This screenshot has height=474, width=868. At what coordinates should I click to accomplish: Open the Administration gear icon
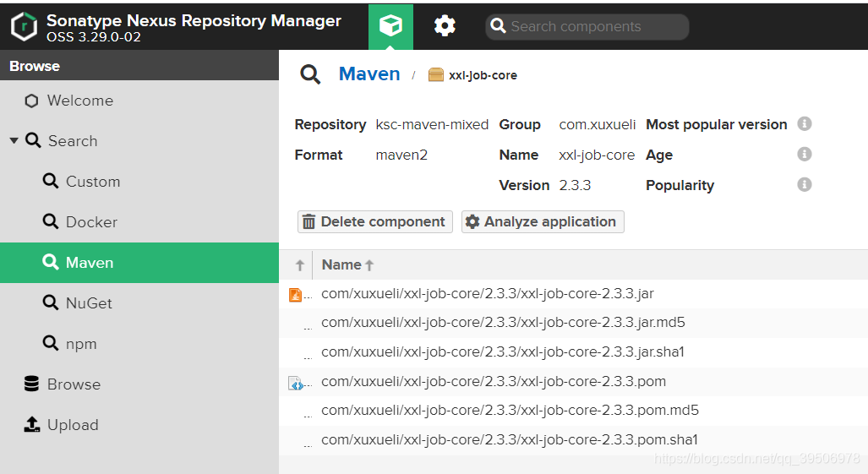point(445,26)
